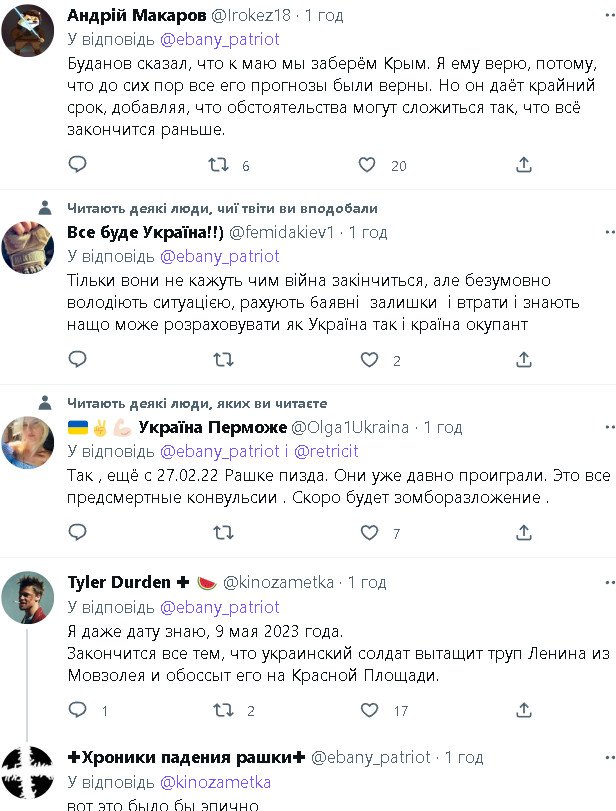Like the Все буде Україна!! tweet
The height and width of the screenshot is (811, 616).
[x=368, y=360]
